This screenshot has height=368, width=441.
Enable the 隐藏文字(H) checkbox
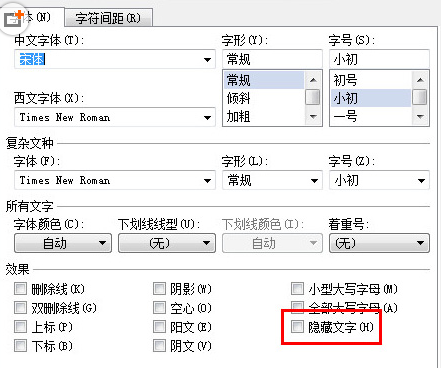coord(297,327)
